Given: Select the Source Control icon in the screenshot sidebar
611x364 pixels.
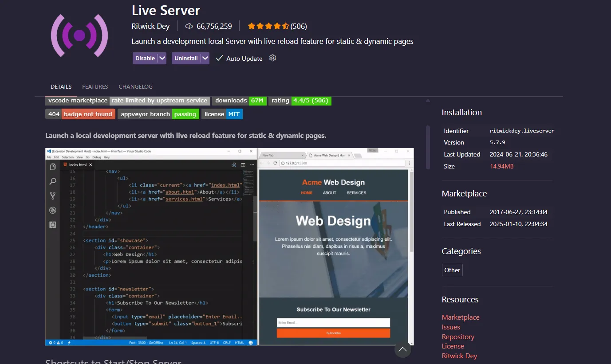Looking at the screenshot, I should coord(53,195).
